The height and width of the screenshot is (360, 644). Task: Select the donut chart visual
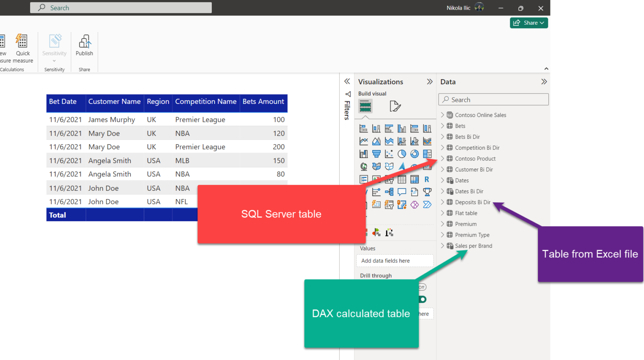[414, 154]
